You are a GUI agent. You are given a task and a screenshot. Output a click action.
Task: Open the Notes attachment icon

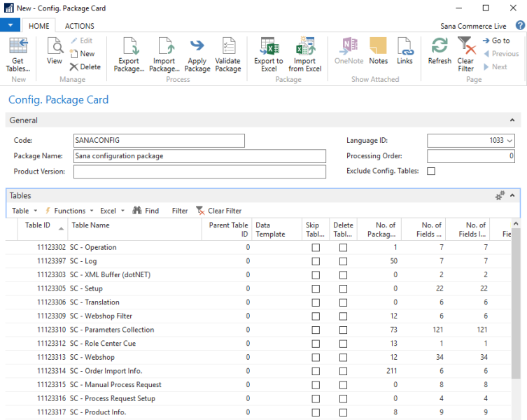(379, 51)
